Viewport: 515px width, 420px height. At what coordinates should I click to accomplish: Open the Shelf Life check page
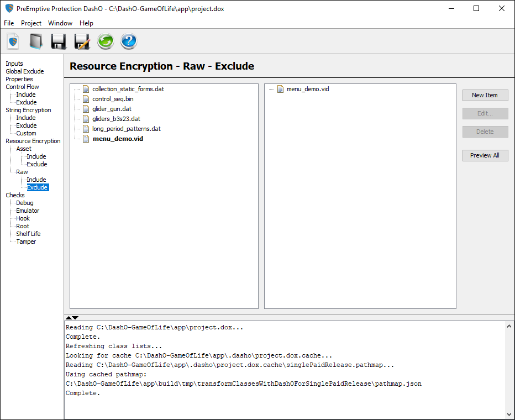click(28, 234)
